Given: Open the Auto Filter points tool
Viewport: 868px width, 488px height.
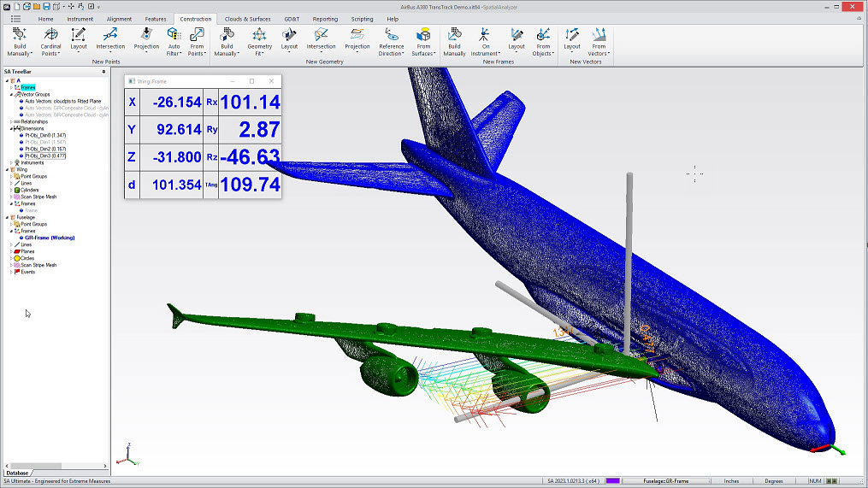Looking at the screenshot, I should pyautogui.click(x=174, y=41).
